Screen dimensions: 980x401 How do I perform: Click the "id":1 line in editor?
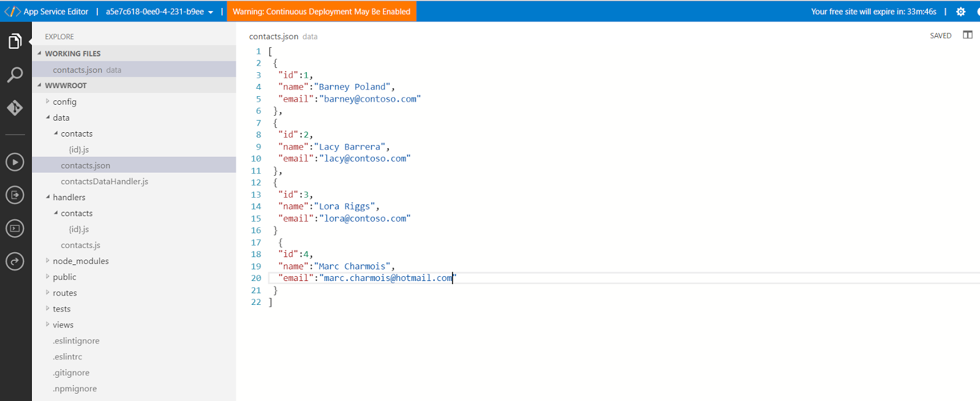[295, 75]
